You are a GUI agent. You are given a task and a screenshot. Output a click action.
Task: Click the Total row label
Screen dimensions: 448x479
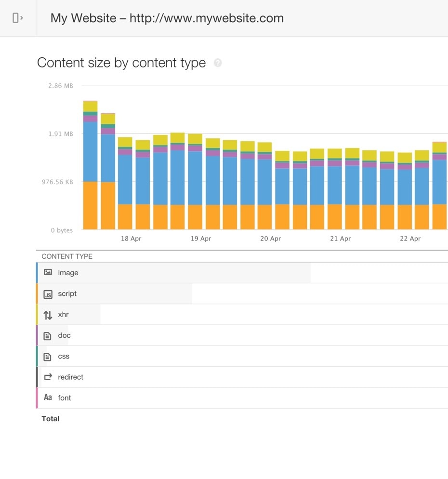[51, 419]
